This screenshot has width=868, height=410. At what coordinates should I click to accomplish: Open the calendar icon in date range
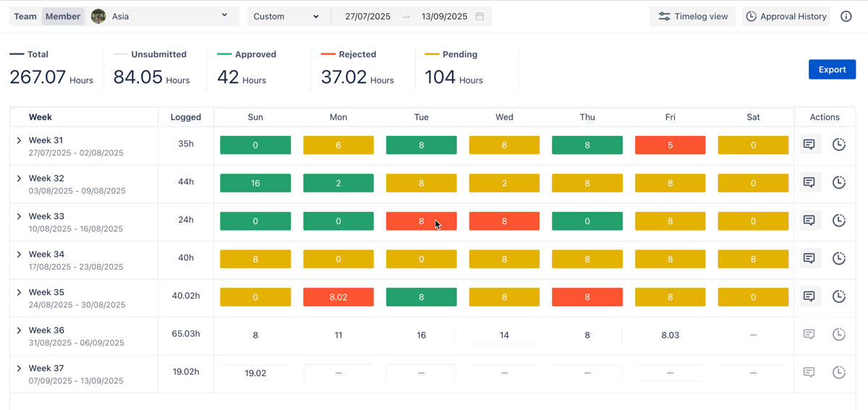click(480, 17)
